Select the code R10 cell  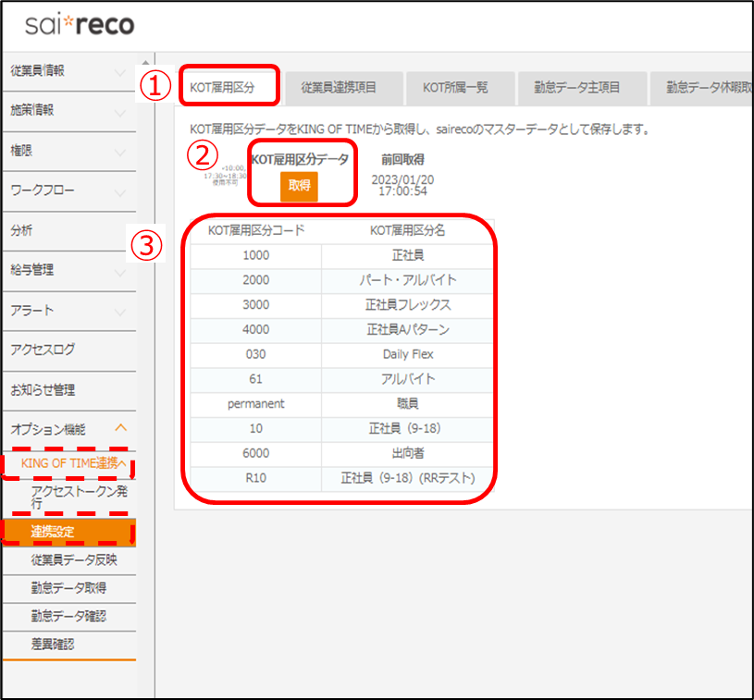(x=256, y=478)
